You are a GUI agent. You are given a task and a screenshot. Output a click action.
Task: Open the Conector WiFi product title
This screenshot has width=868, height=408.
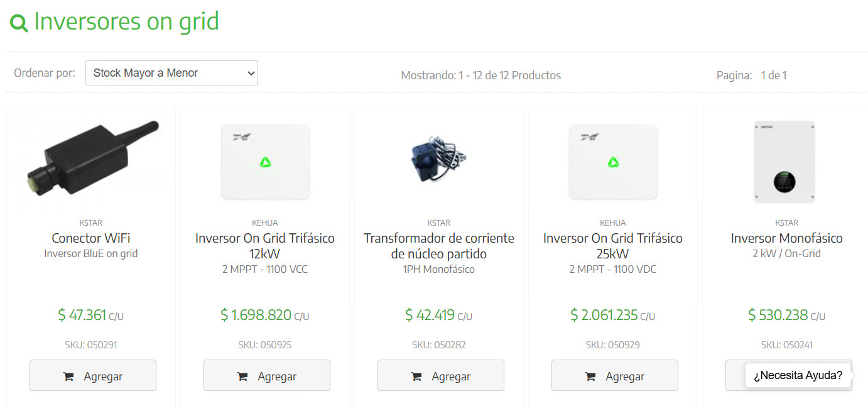[91, 238]
